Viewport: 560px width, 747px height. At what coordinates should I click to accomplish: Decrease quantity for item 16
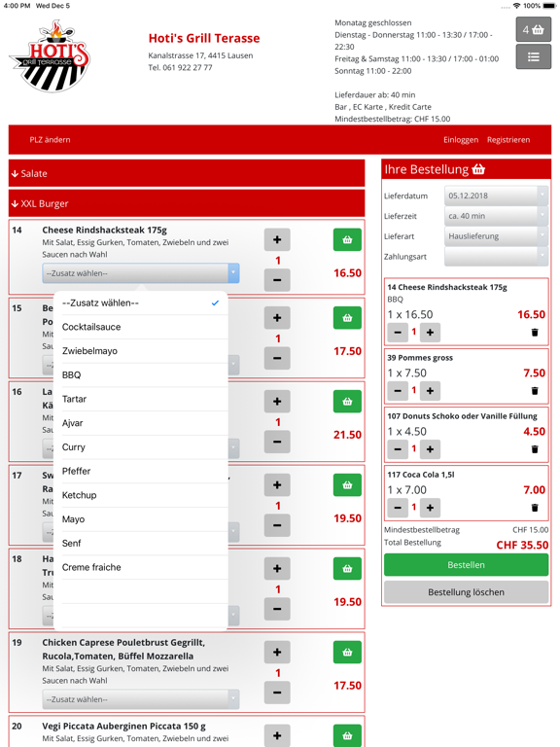tap(277, 442)
